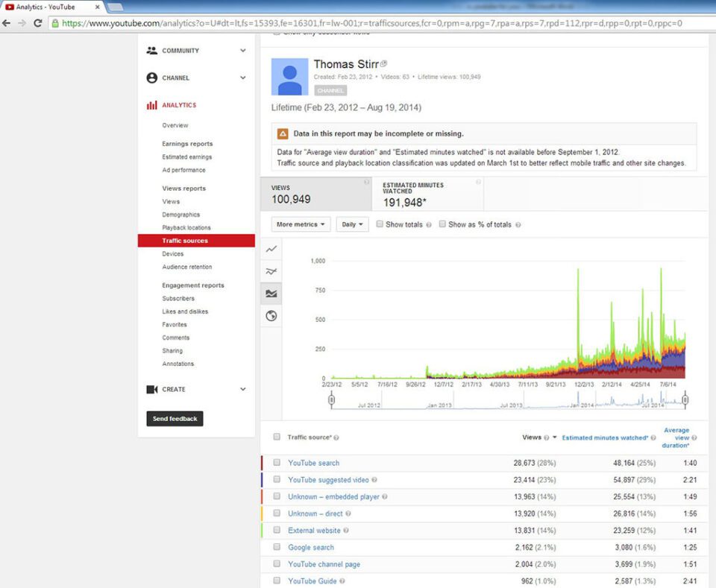The height and width of the screenshot is (588, 716).
Task: Open Estimated earnings in the sidebar
Action: pos(186,157)
